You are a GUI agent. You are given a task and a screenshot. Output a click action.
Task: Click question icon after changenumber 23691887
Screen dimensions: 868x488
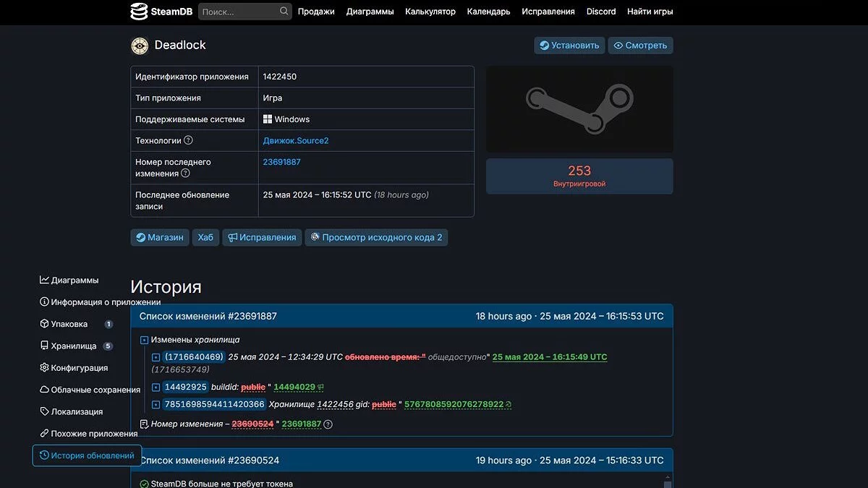328,424
